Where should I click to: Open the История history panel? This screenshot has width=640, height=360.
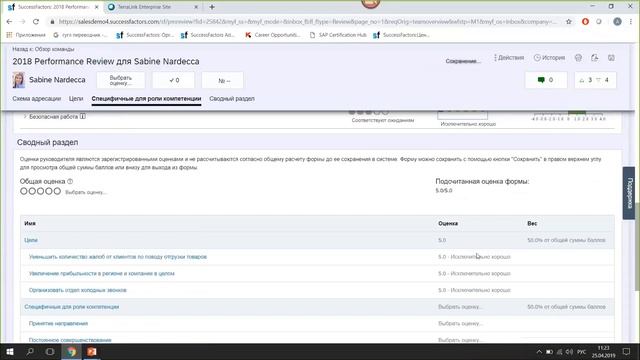pyautogui.click(x=549, y=58)
